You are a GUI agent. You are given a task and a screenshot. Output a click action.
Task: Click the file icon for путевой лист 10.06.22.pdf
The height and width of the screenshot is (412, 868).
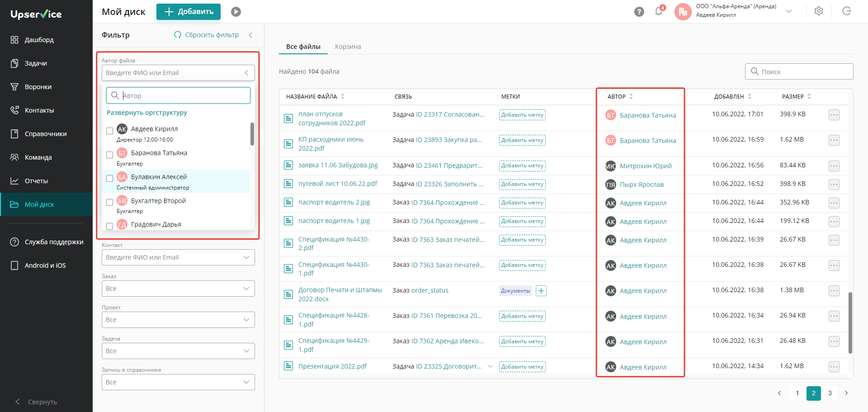coord(288,184)
